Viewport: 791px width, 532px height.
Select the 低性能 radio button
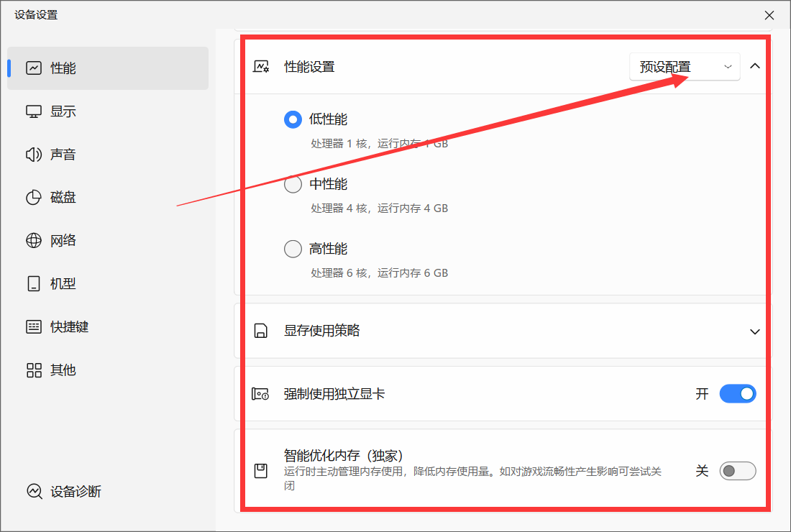coord(293,119)
